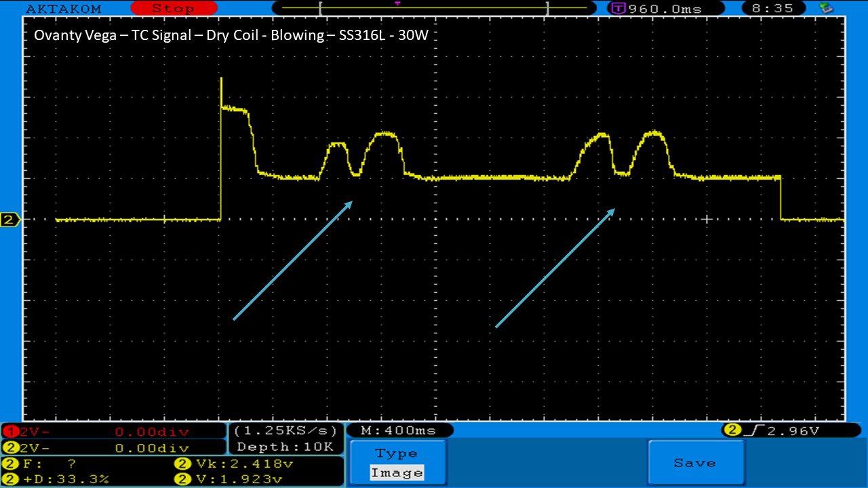868x488 pixels.
Task: Click the USB connection icon at top right
Action: tap(826, 9)
